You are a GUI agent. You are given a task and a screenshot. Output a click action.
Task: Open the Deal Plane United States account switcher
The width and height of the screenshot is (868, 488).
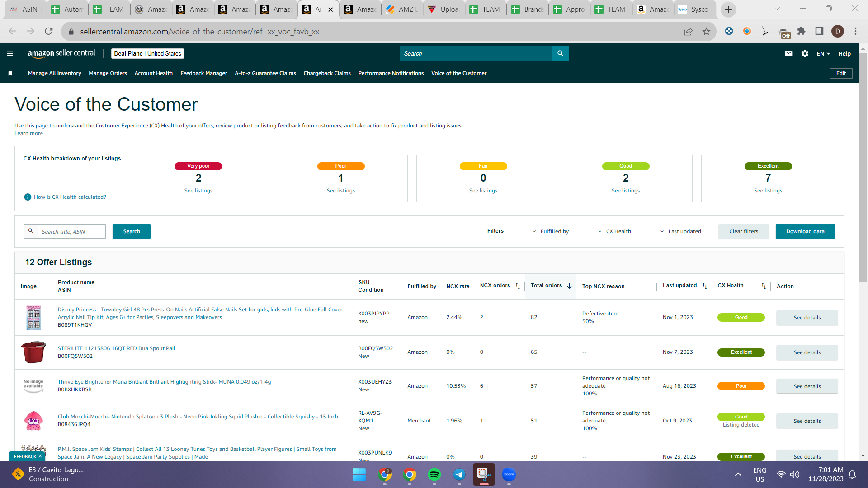tap(147, 53)
